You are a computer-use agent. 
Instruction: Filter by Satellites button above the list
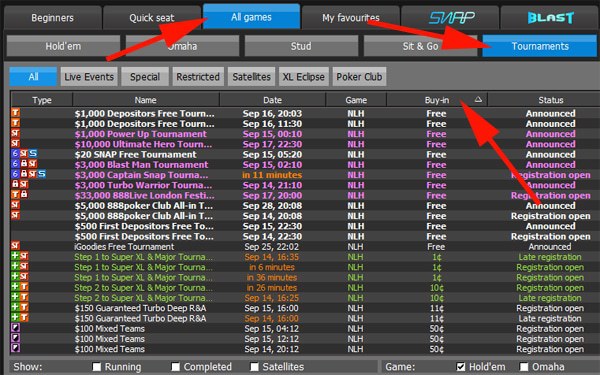pyautogui.click(x=251, y=77)
